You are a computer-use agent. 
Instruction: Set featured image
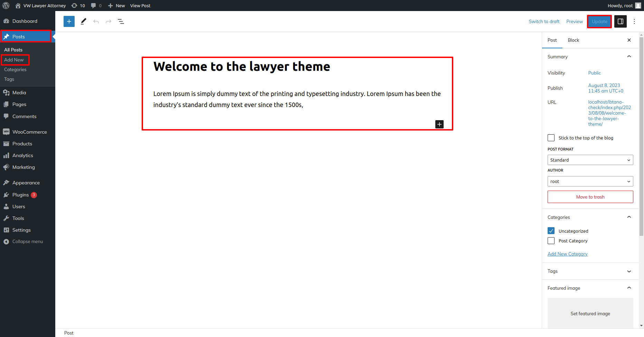click(x=590, y=314)
